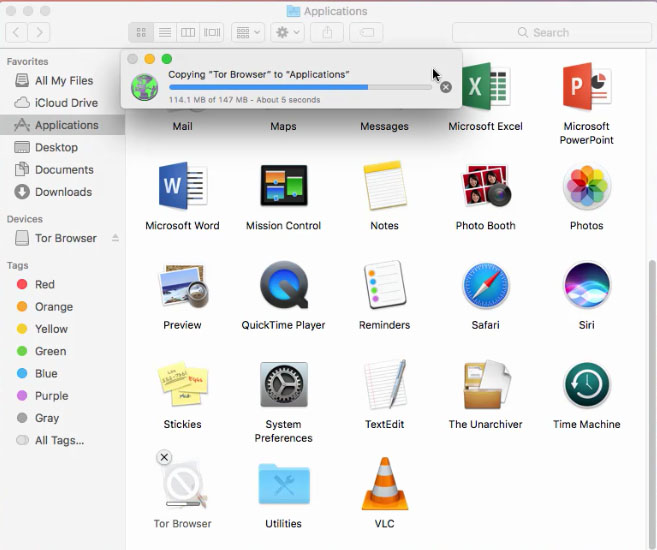The image size is (657, 550).
Task: Open the Photos app icon
Action: point(587,186)
